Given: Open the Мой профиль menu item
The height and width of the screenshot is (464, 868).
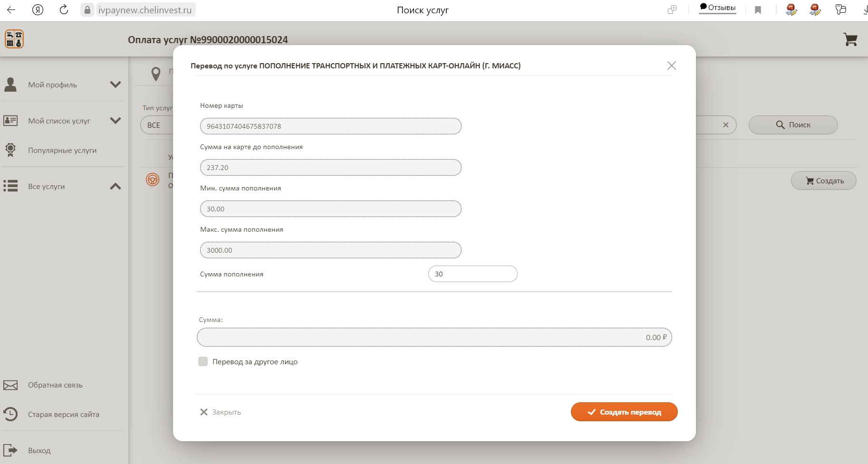Looking at the screenshot, I should tap(52, 85).
